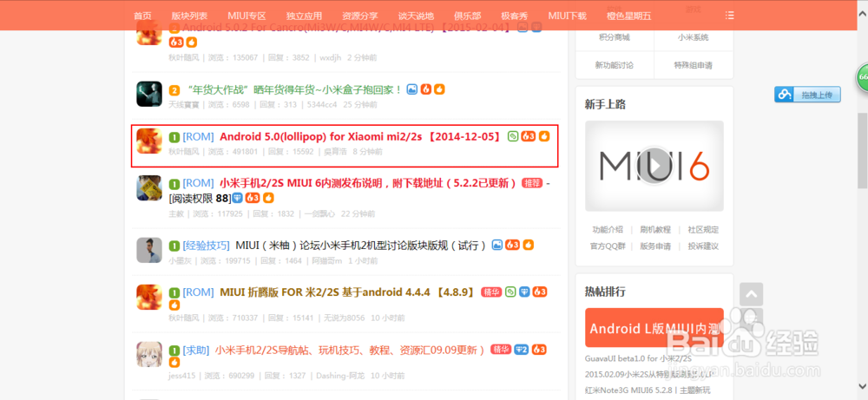868x400 pixels.
Task: Open 版块列表 in the navigation bar
Action: pos(189,16)
